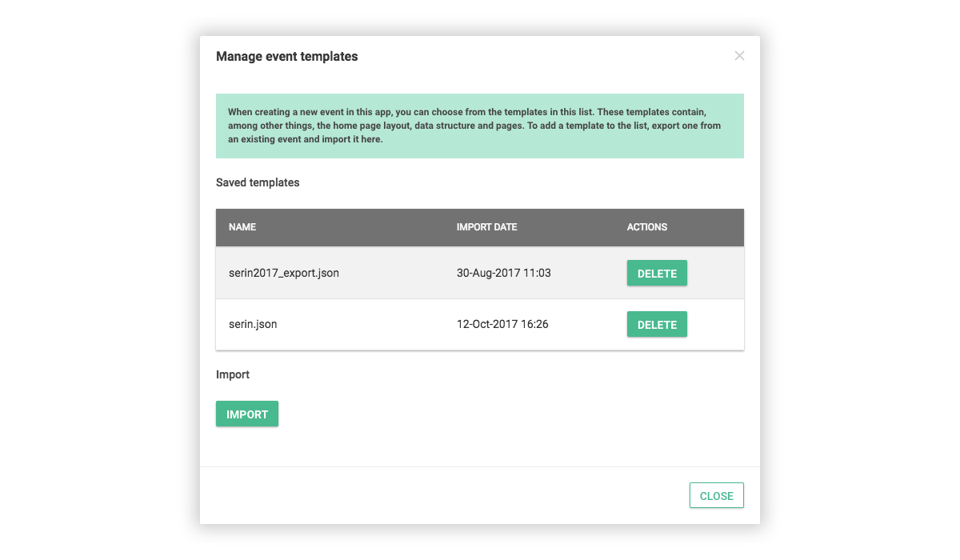Click the Saved templates heading
Image resolution: width=960 pixels, height=560 pixels.
pos(258,183)
